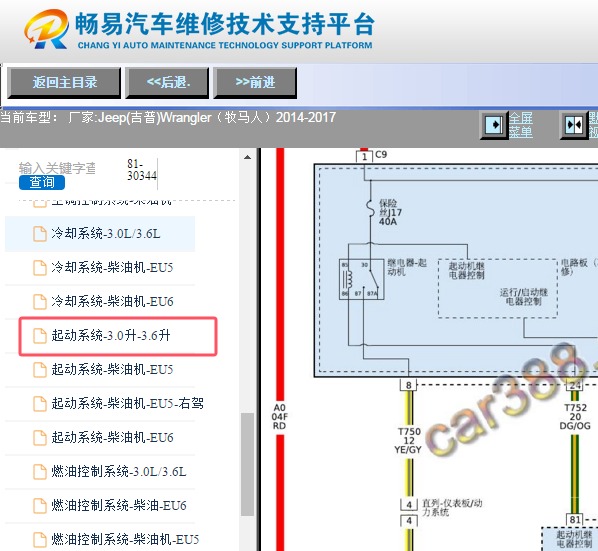
Task: Click the 运行/启动继电器控制 label
Action: point(523,297)
